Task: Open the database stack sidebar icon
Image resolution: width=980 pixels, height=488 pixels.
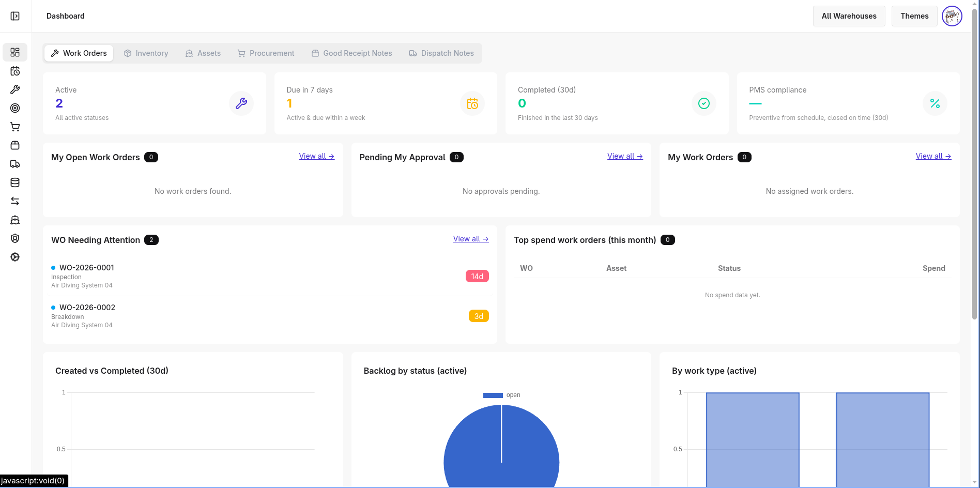Action: pyautogui.click(x=15, y=182)
